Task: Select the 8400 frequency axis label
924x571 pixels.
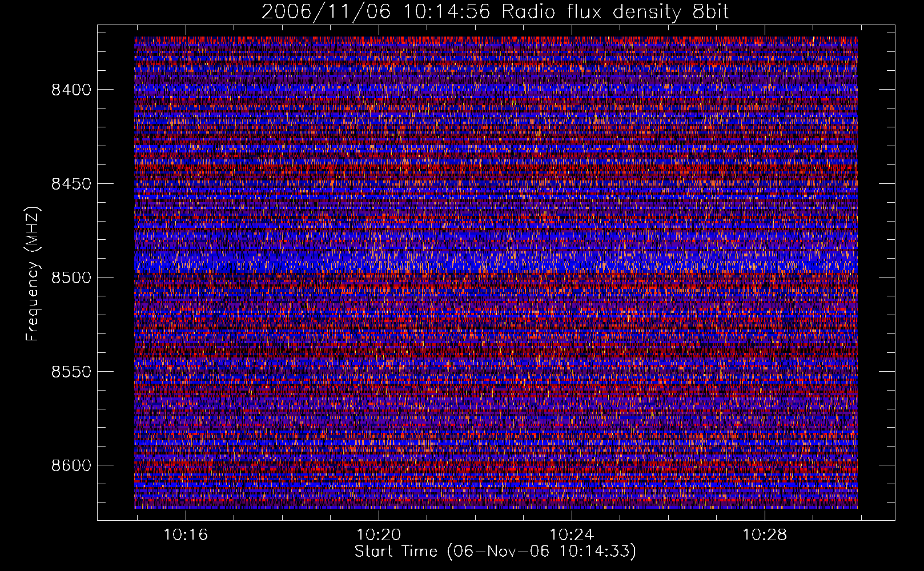Action: click(71, 90)
